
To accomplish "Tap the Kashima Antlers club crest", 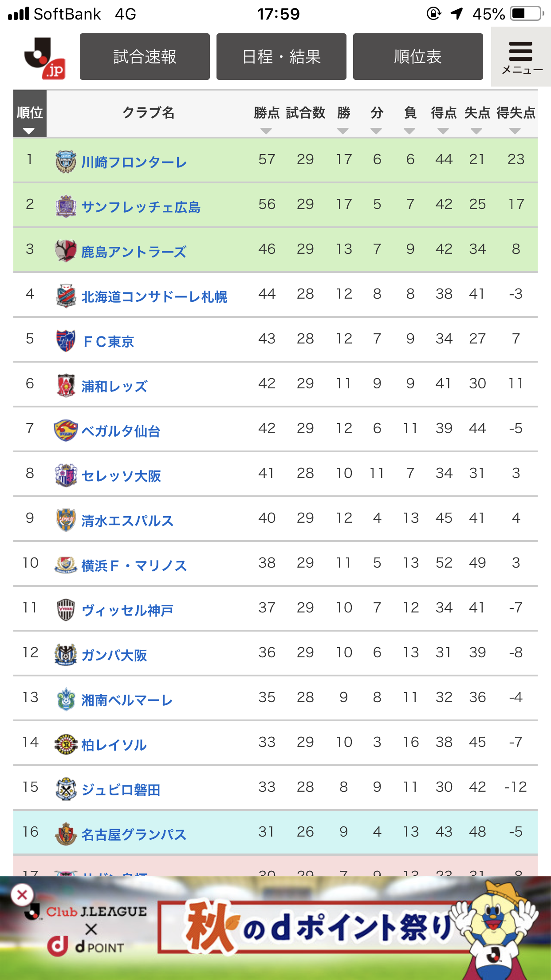I will pyautogui.click(x=66, y=251).
